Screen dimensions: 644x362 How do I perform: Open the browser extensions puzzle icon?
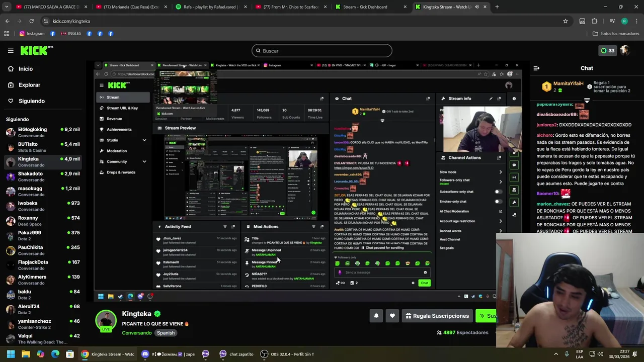(595, 21)
